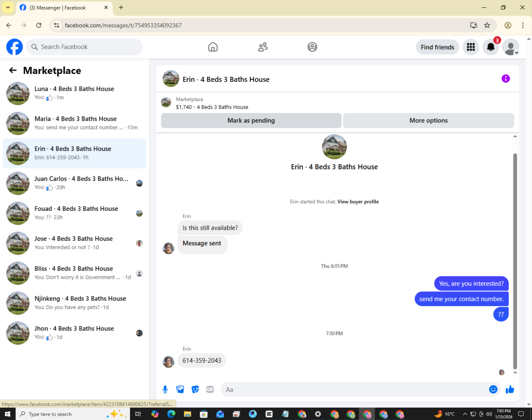Open the notifications bell
532x420 pixels.
click(491, 47)
